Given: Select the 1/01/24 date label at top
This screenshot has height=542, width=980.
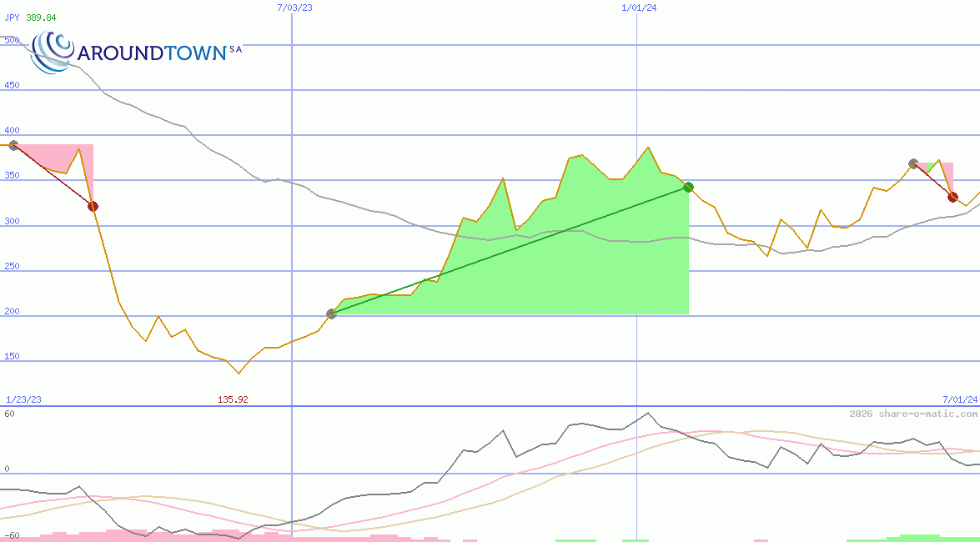Looking at the screenshot, I should (x=638, y=8).
